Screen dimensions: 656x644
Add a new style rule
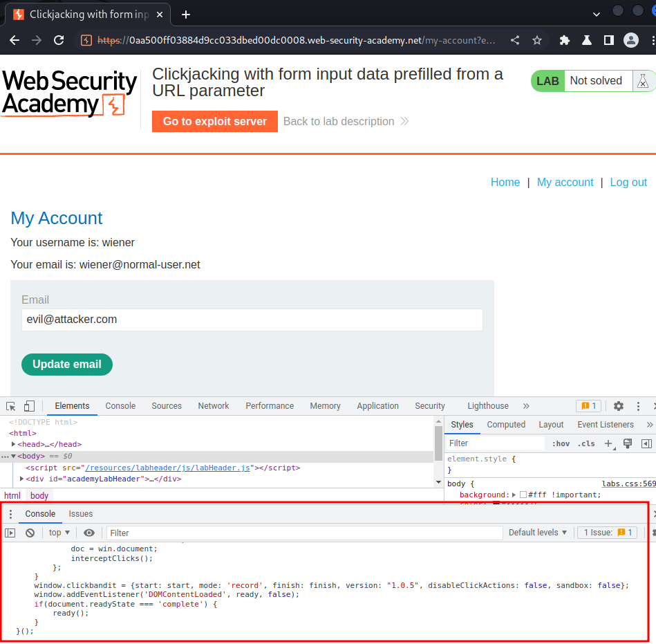[609, 443]
